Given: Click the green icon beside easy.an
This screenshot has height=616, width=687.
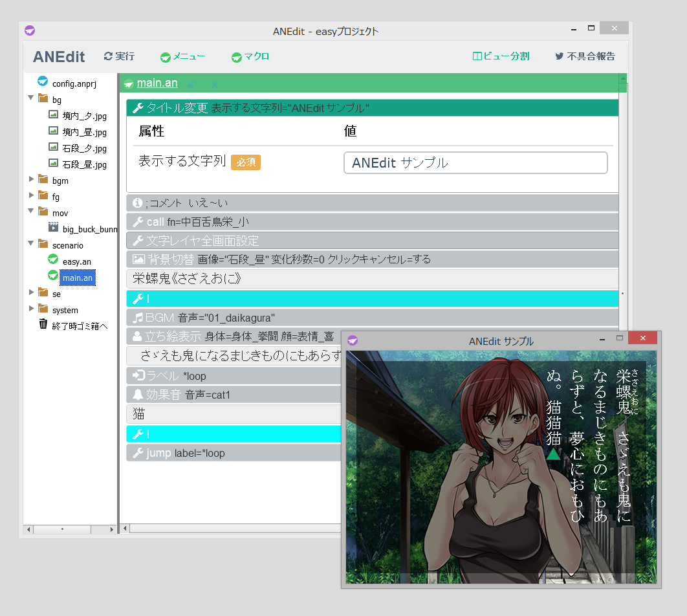Looking at the screenshot, I should pyautogui.click(x=53, y=259).
